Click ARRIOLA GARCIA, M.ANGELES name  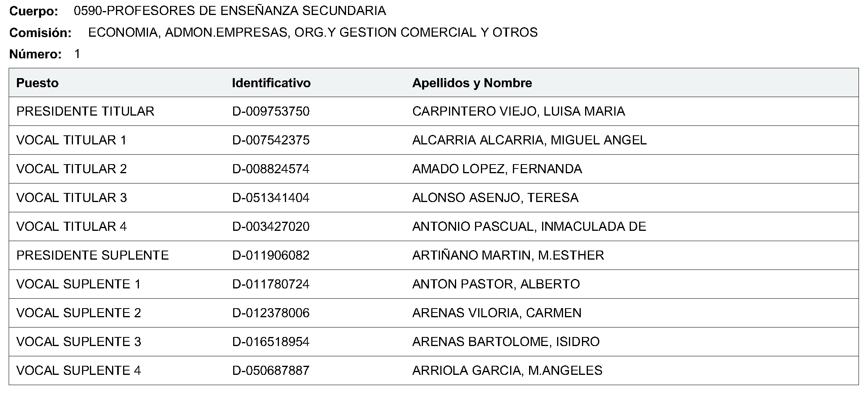point(507,371)
